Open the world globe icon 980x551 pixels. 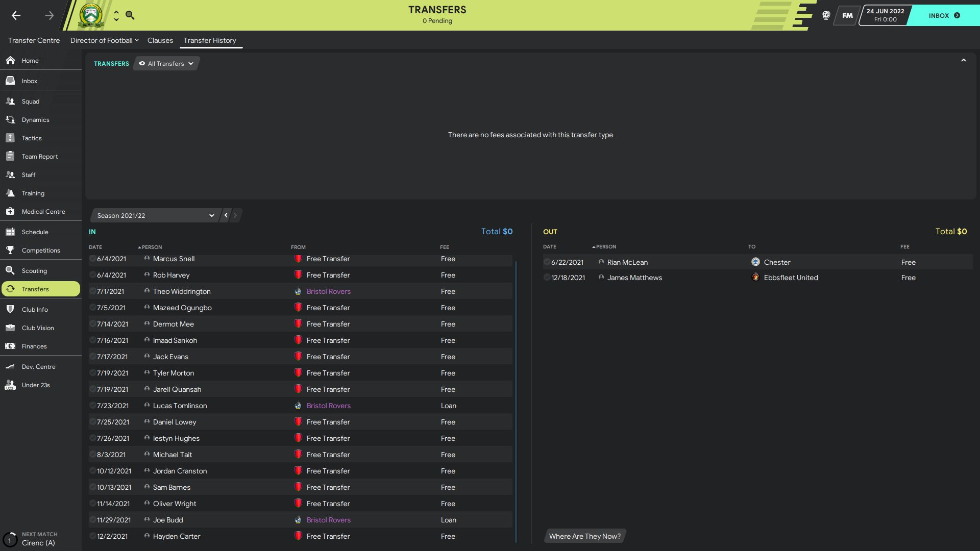click(826, 15)
